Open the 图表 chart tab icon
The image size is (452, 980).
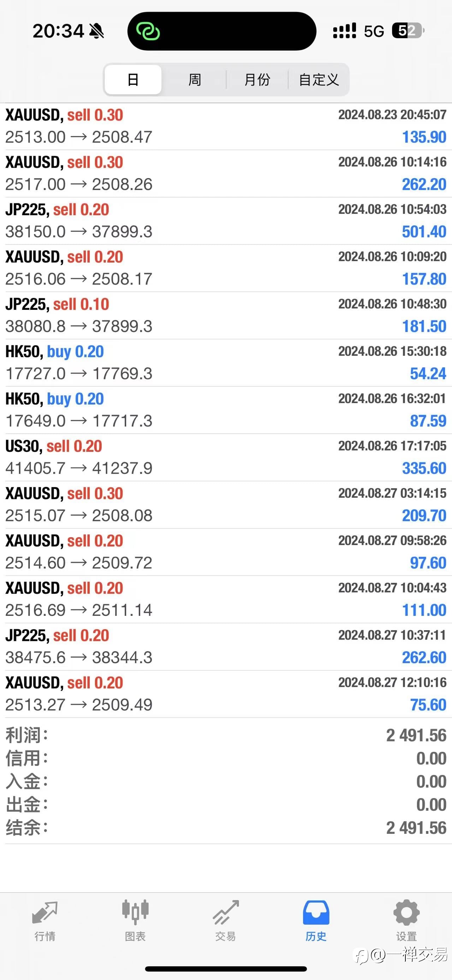(x=135, y=912)
